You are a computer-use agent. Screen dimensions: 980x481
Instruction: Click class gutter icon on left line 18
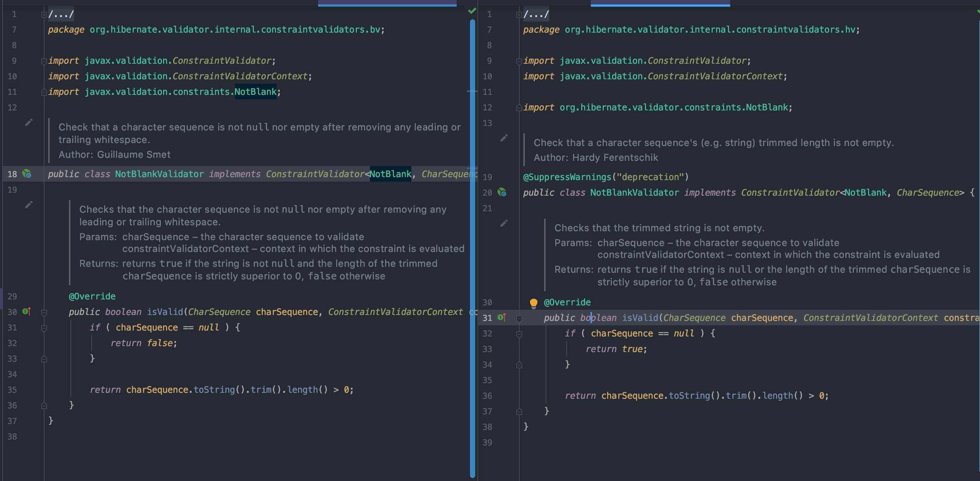click(27, 174)
